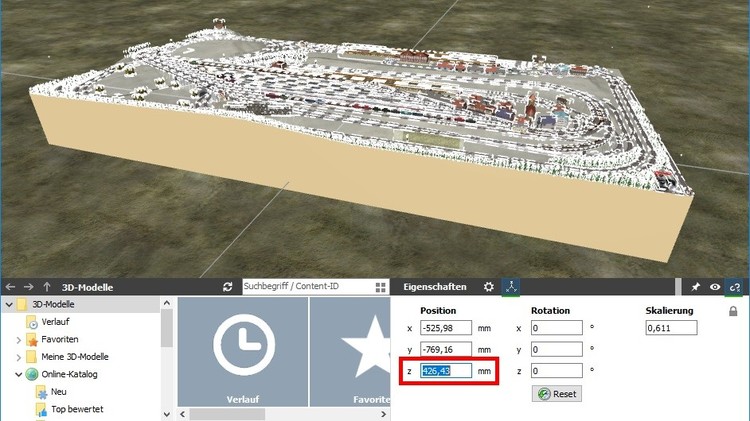Edit the Rotation x field

557,328
